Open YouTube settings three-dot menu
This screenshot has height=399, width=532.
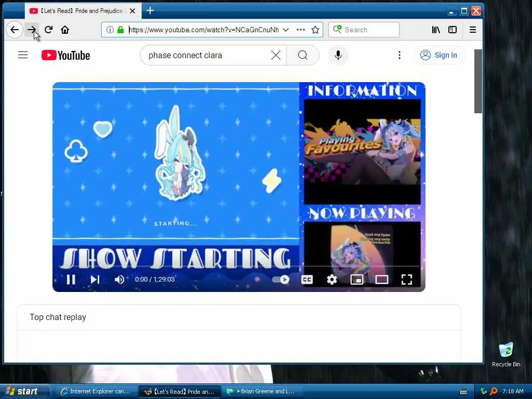click(400, 55)
